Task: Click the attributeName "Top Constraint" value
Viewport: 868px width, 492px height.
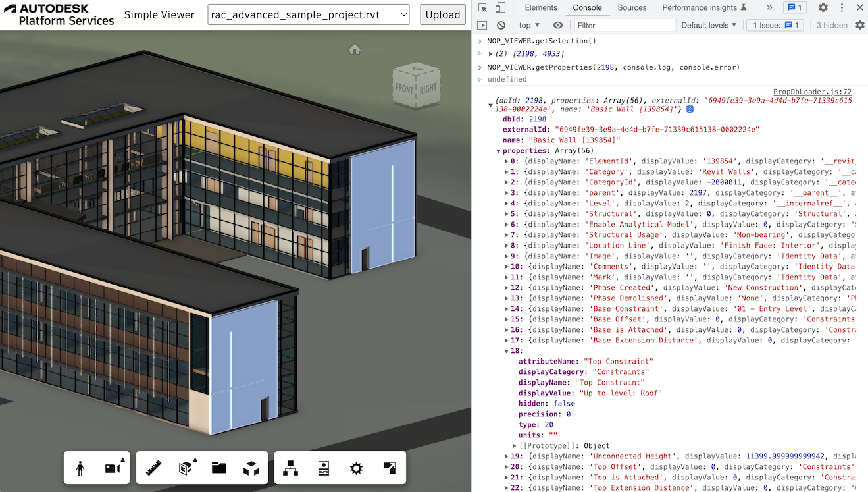Action: pyautogui.click(x=619, y=362)
